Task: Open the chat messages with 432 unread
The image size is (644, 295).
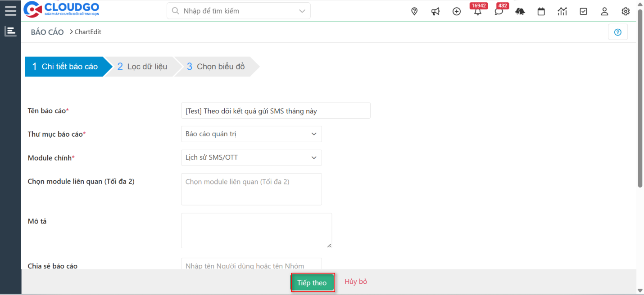Action: [x=499, y=12]
